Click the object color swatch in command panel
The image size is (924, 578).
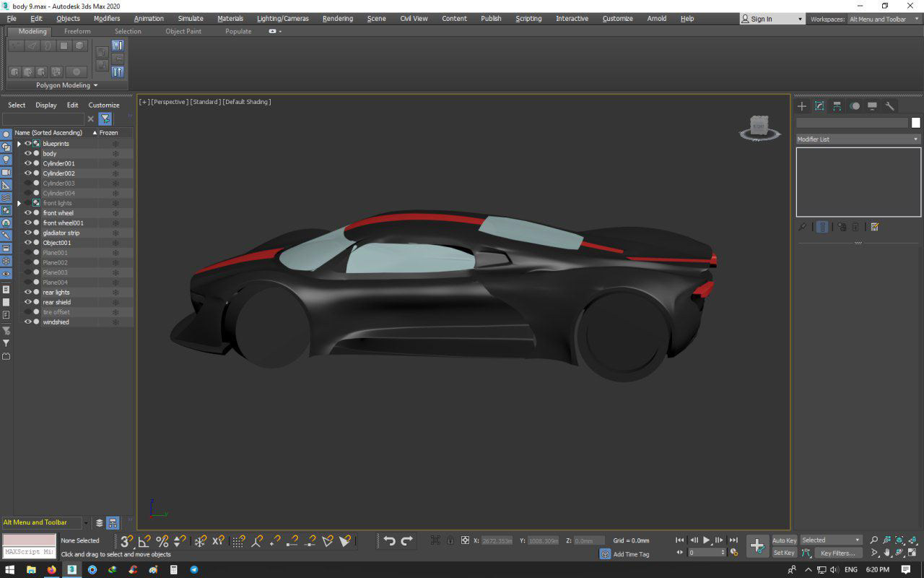point(916,123)
